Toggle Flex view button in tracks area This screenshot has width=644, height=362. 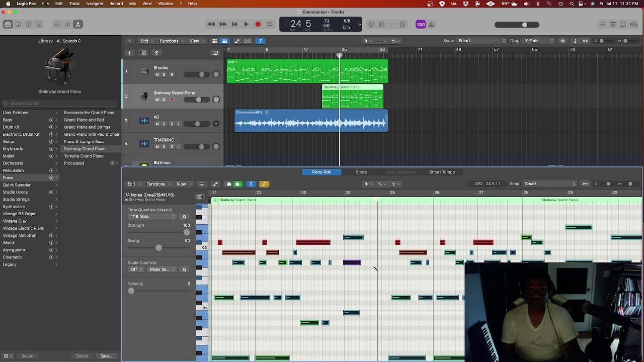click(248, 41)
